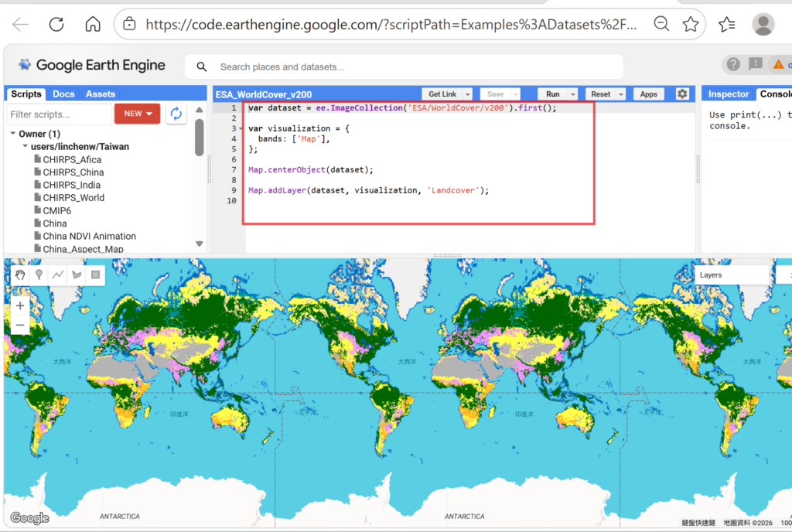This screenshot has height=532, width=792.
Task: Select the add marker drawing tool
Action: (x=39, y=275)
